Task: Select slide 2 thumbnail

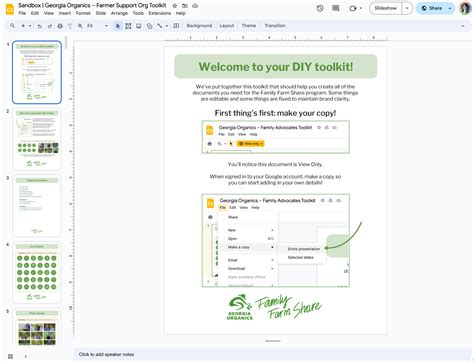Action: coord(37,139)
